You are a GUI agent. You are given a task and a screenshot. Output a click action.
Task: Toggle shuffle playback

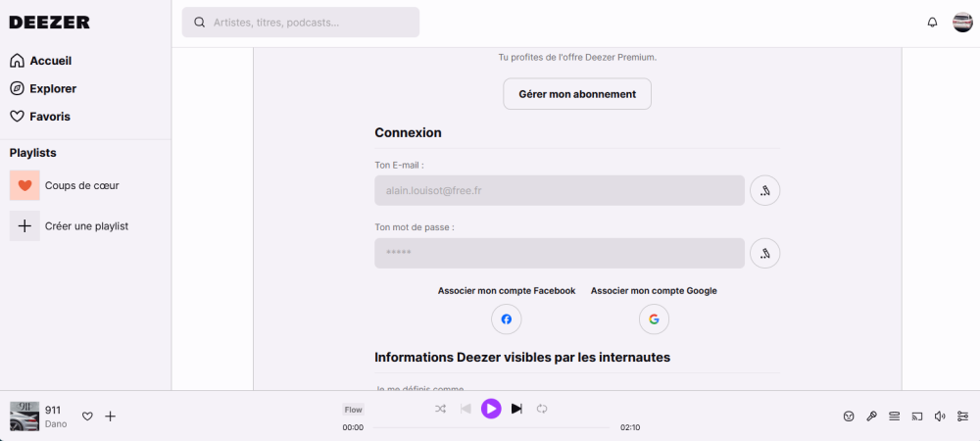(x=440, y=409)
